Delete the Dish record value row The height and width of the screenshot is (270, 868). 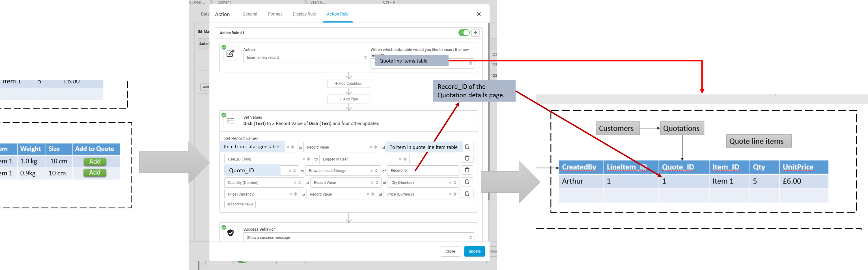[467, 147]
